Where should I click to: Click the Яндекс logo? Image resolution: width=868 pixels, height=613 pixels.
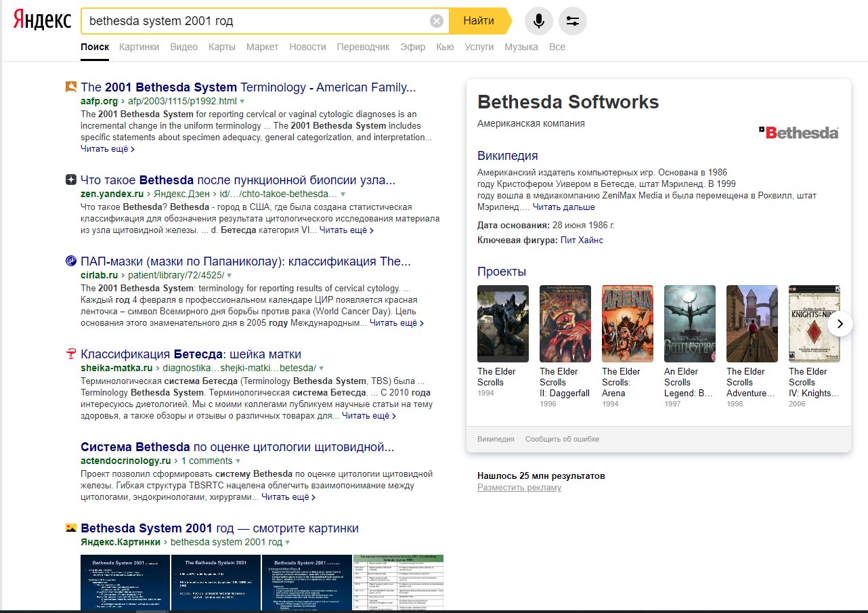tap(42, 20)
